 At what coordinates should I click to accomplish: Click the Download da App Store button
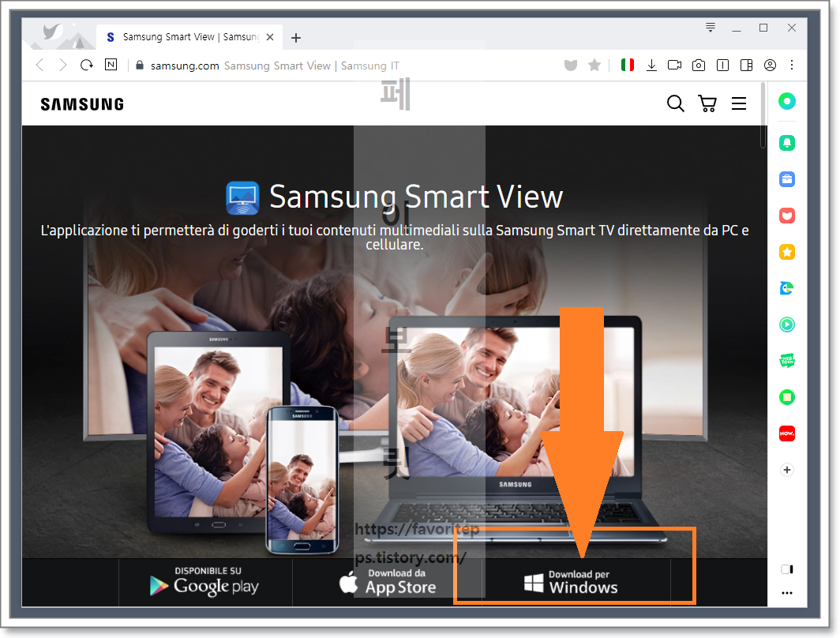[x=388, y=582]
